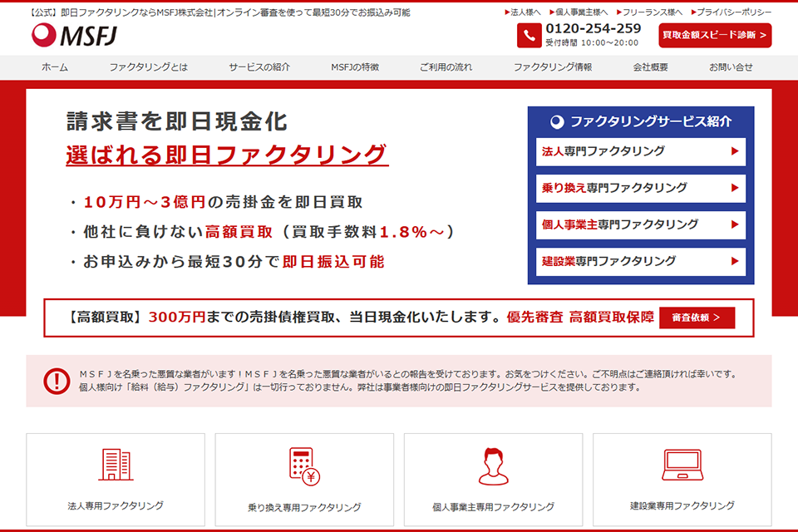Click the 10万円~3億円の売掛金を即日買取 bullet
The image size is (798, 532).
[x=216, y=202]
